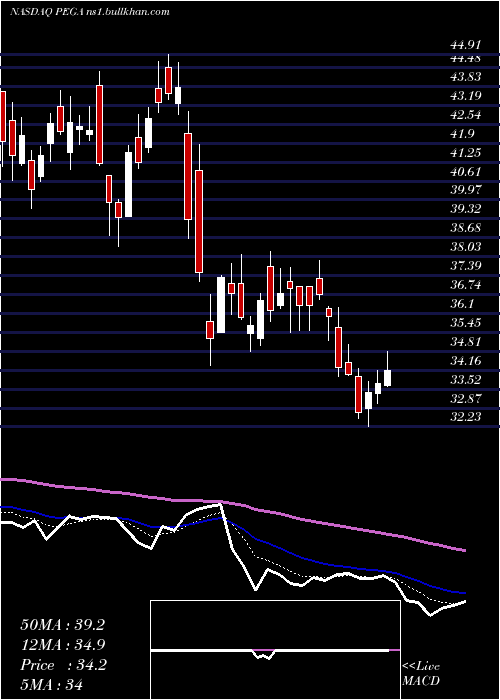Select the 39.97 price axis label
The image size is (500, 700).
tap(465, 190)
